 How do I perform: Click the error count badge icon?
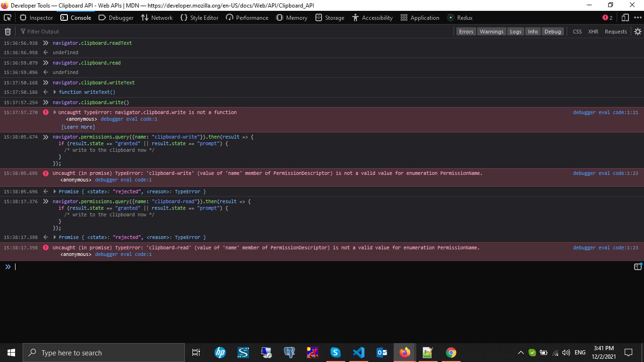(607, 17)
